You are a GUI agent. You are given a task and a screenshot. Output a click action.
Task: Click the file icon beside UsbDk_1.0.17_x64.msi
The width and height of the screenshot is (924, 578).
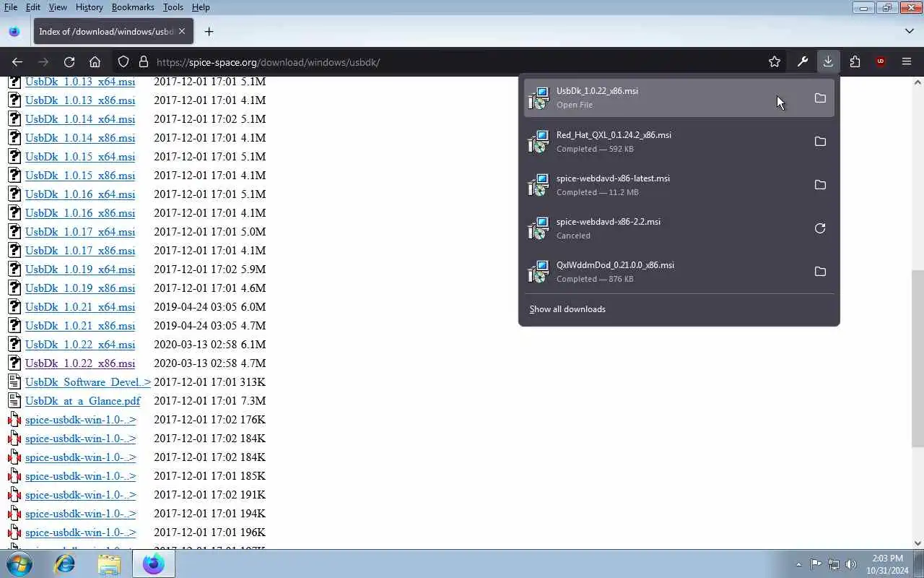[x=14, y=232]
